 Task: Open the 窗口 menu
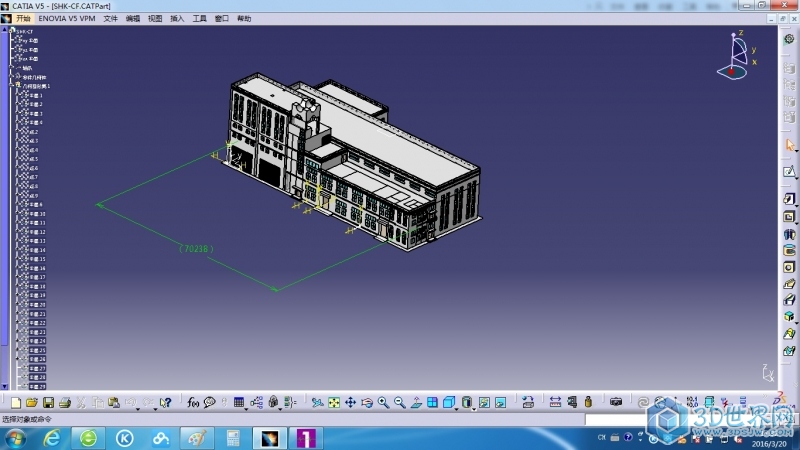click(221, 18)
